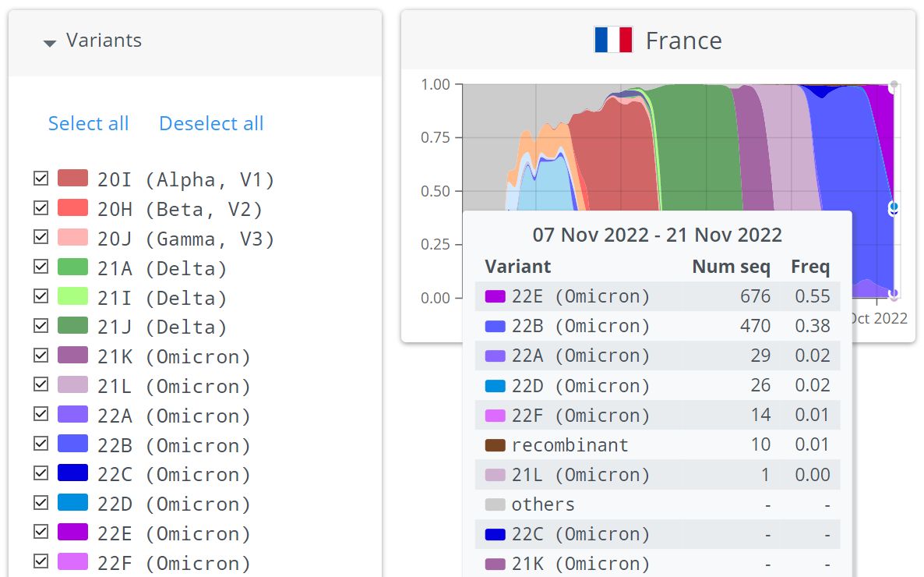Click the 22B swatch in the tooltip

[x=496, y=326]
